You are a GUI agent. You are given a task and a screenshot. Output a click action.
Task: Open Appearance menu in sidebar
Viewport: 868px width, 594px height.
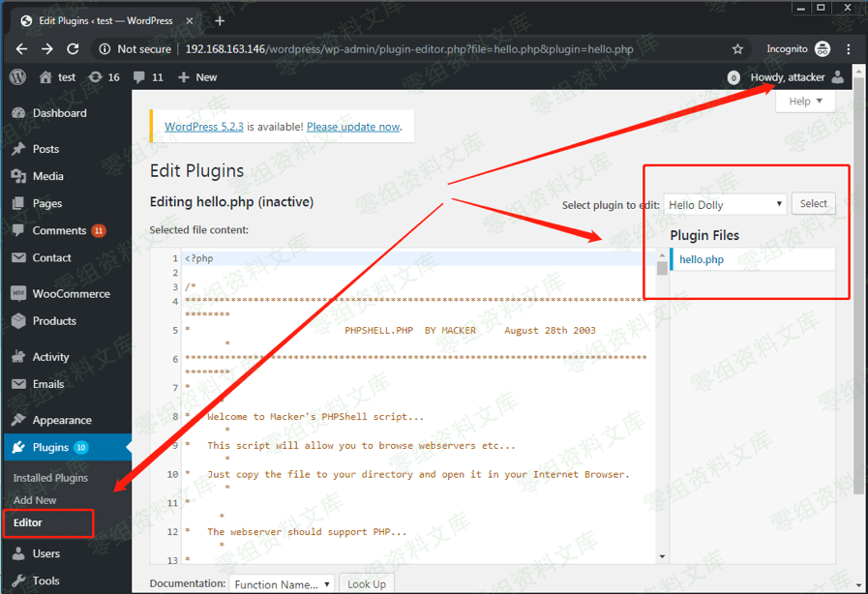[x=62, y=420]
